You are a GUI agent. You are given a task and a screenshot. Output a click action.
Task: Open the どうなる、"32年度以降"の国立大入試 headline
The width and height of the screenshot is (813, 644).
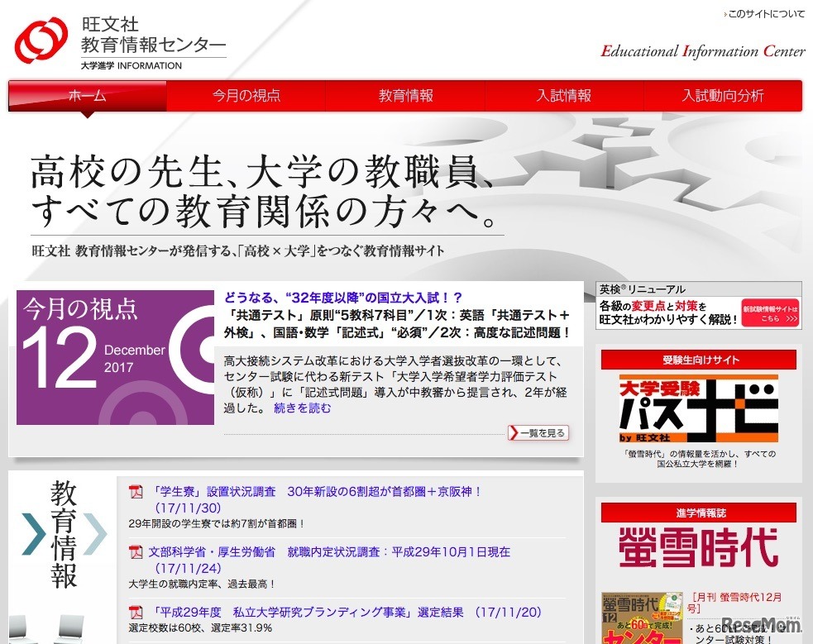pos(342,298)
